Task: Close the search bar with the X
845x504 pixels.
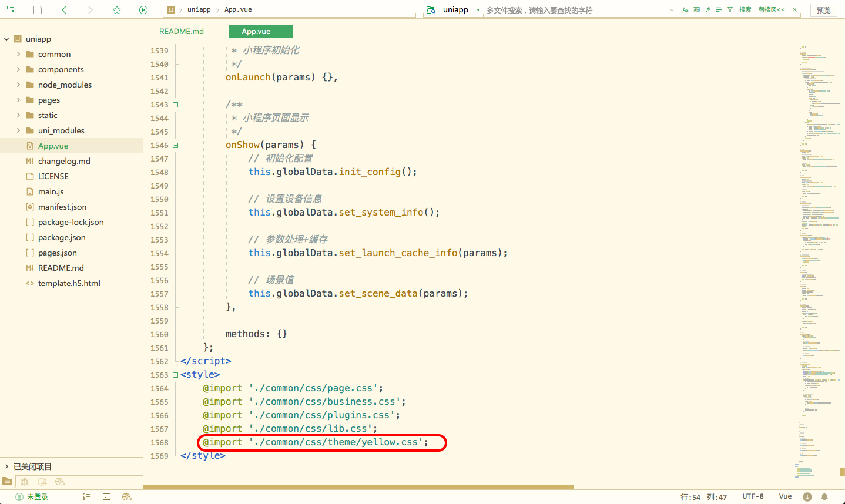Action: click(x=795, y=10)
